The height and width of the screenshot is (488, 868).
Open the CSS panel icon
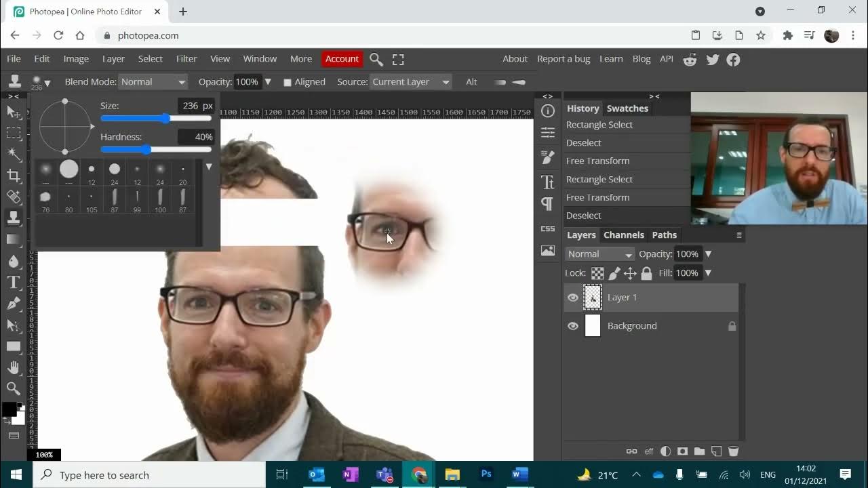pyautogui.click(x=548, y=228)
